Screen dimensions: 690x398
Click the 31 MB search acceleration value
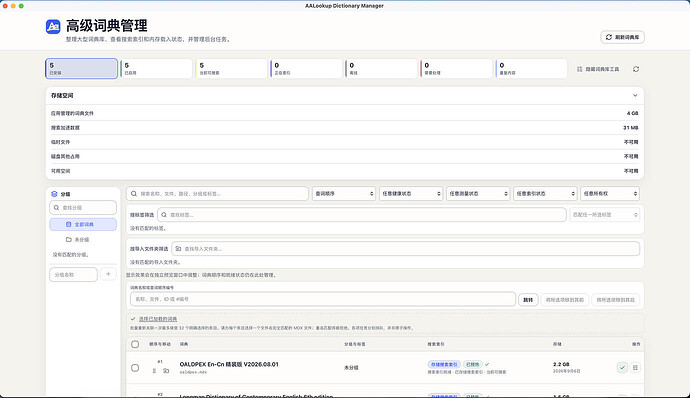[x=631, y=128]
